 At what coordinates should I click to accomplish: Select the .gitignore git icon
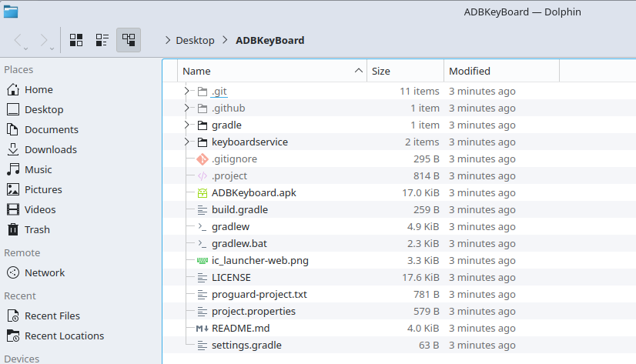coord(203,159)
